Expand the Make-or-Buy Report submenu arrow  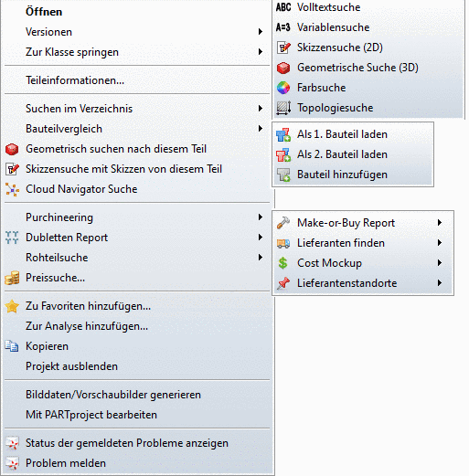pos(440,223)
